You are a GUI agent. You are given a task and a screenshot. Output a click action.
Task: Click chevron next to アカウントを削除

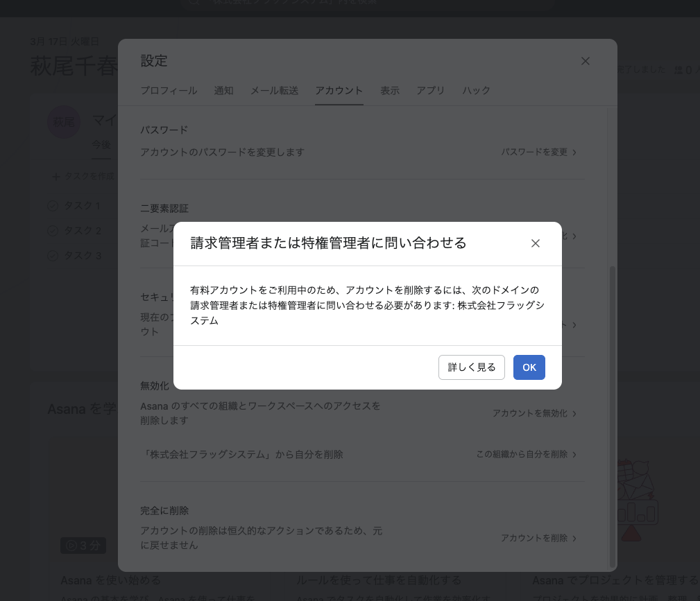pyautogui.click(x=574, y=539)
